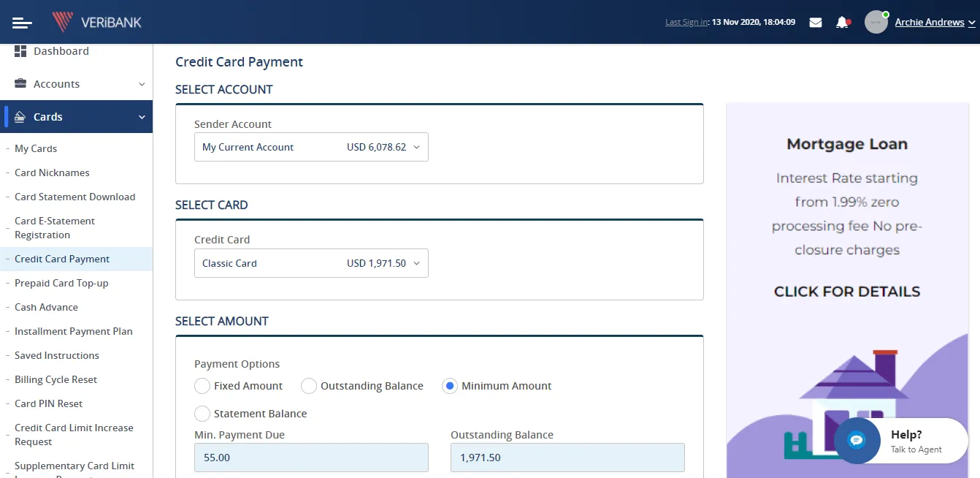Viewport: 980px width, 478px height.
Task: Open the Credit Card selection dropdown
Action: click(311, 263)
